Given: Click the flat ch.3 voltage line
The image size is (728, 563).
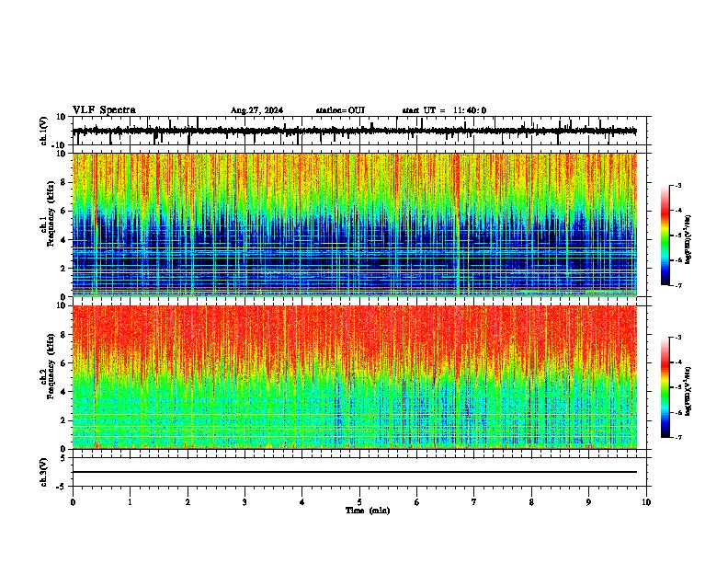Looking at the screenshot, I should coord(354,472).
